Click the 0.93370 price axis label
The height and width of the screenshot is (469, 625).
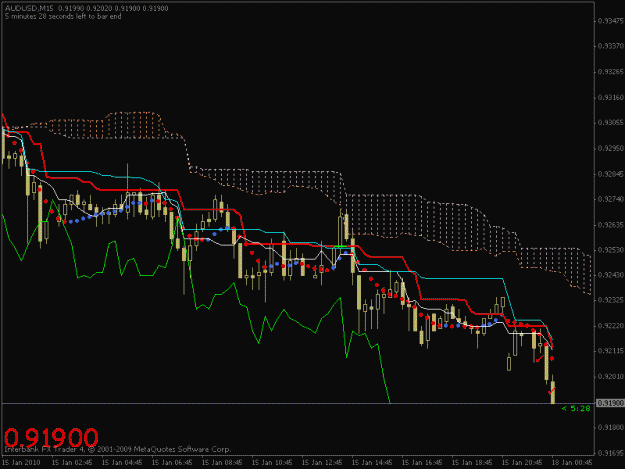click(611, 46)
